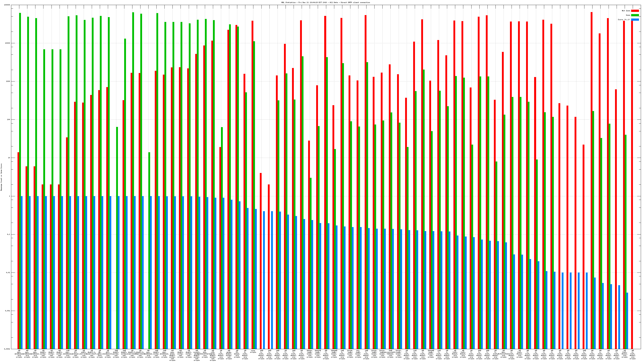Click the red bar above 'none origin'

[253, 125]
